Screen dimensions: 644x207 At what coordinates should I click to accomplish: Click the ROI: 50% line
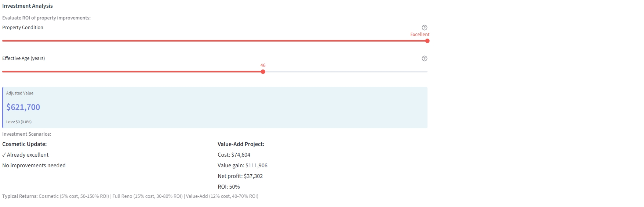coord(229,187)
